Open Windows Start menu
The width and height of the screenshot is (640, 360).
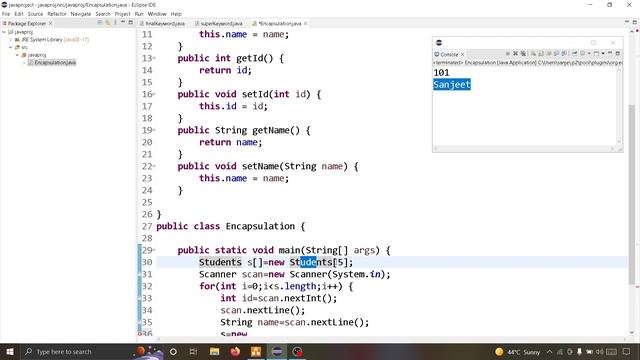9,351
